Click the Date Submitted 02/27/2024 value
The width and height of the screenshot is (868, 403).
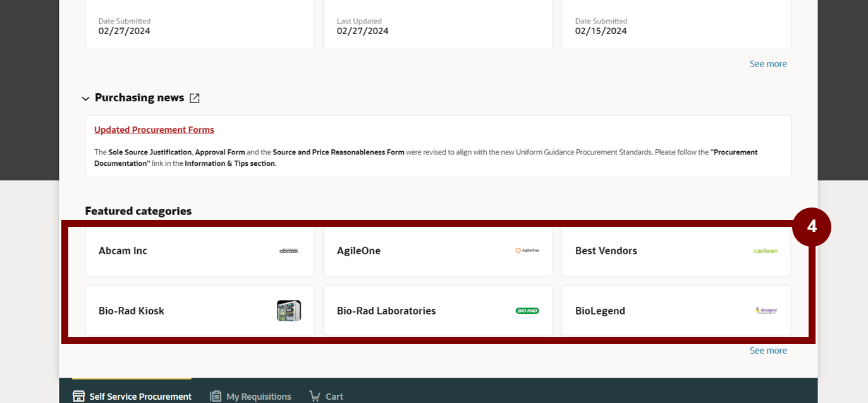124,31
